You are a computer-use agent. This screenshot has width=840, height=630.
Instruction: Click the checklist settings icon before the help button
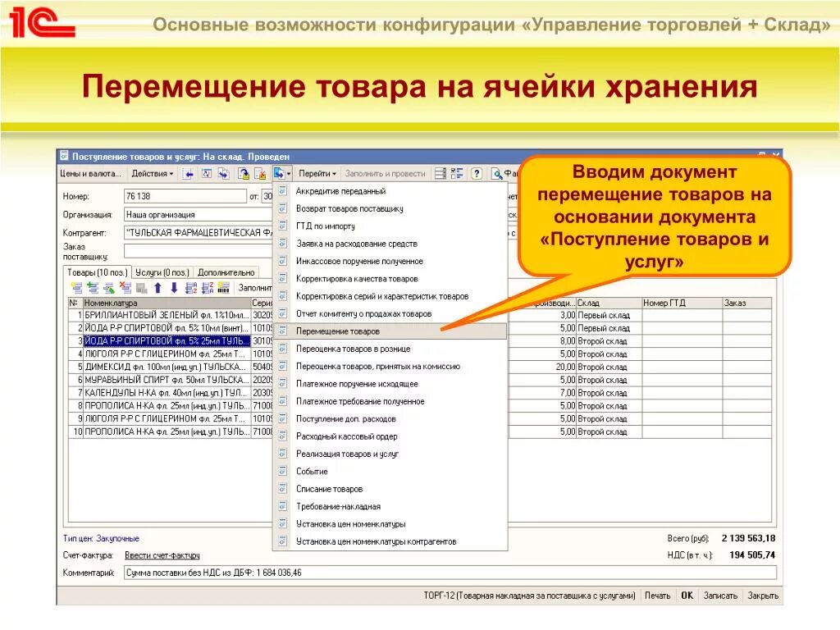point(457,174)
